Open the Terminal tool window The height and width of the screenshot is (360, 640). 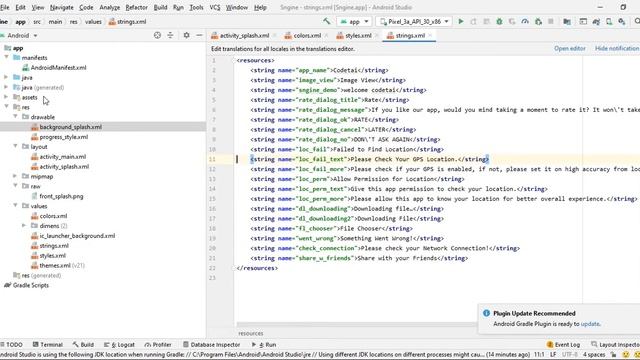tap(48, 344)
